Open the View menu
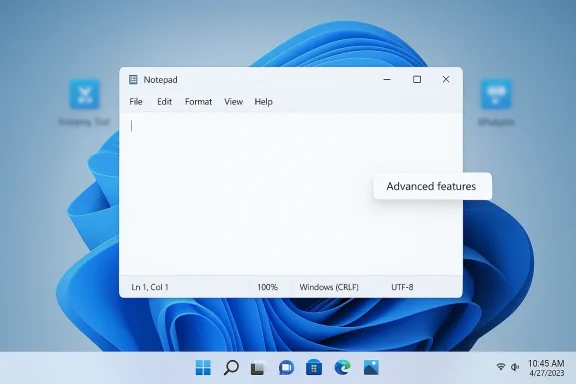Viewport: 576px width, 384px height. [233, 102]
